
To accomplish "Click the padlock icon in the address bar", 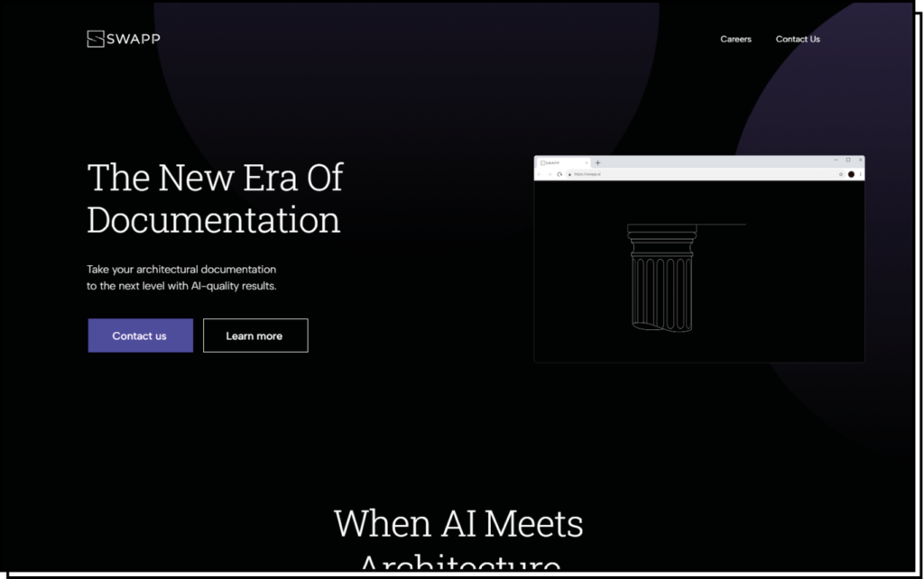I will coord(569,174).
